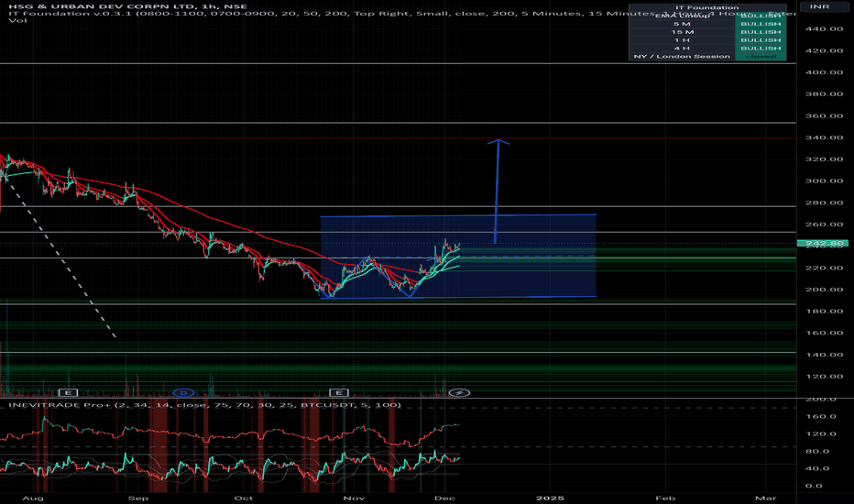Click the current price label 242.80
The width and height of the screenshot is (854, 504).
point(823,243)
